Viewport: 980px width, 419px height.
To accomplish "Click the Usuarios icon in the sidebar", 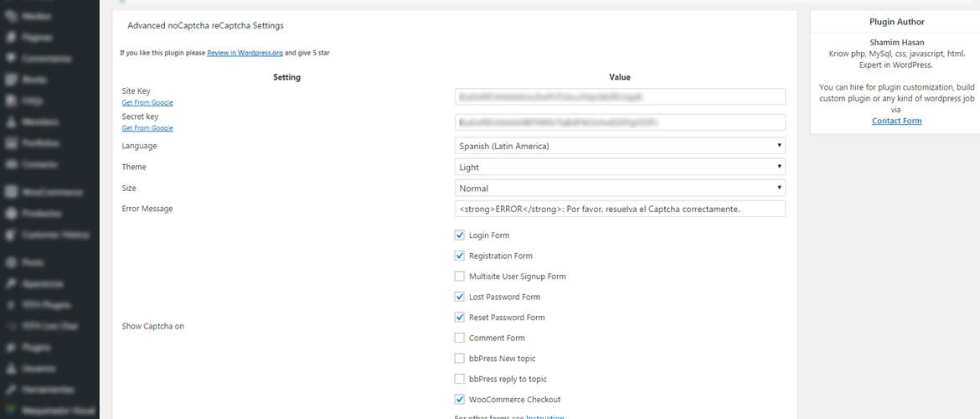I will tap(12, 368).
